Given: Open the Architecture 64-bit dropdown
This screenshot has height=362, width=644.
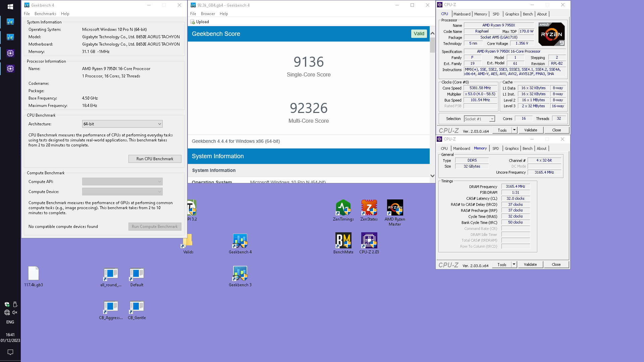Looking at the screenshot, I should [122, 124].
